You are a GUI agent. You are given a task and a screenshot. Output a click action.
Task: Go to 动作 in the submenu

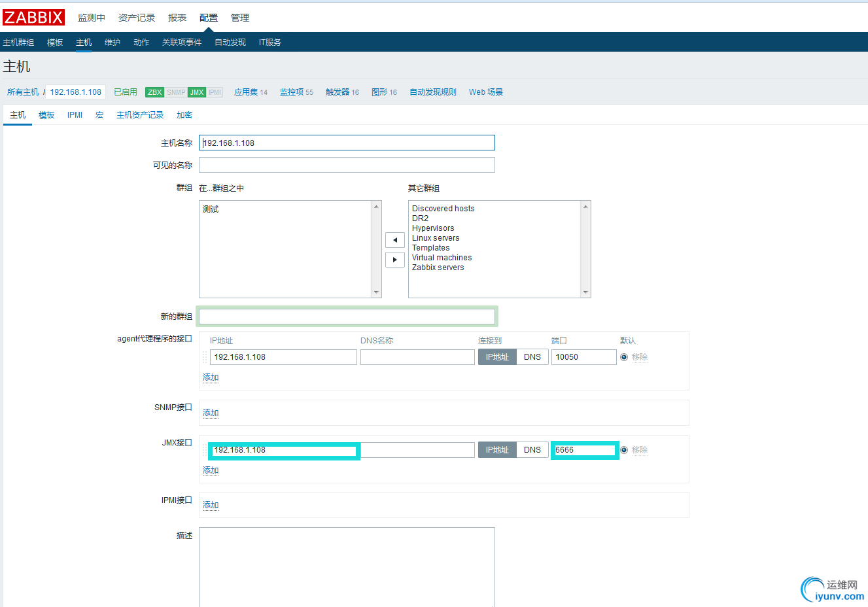pyautogui.click(x=141, y=43)
